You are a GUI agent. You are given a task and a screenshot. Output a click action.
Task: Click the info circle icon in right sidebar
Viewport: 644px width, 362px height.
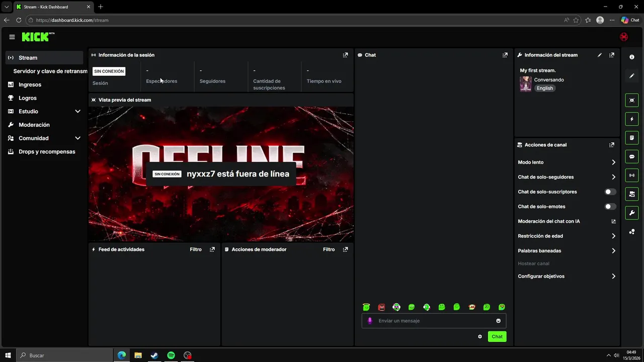pos(632,57)
